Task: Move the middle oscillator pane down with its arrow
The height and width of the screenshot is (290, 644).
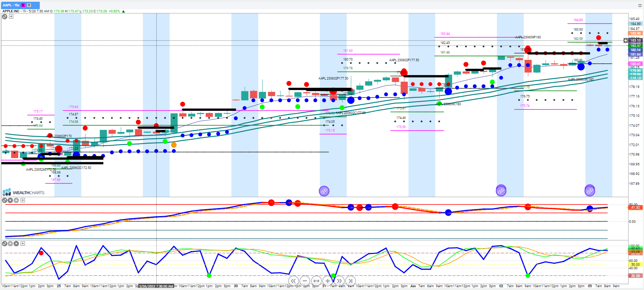Action: pyautogui.click(x=10, y=200)
